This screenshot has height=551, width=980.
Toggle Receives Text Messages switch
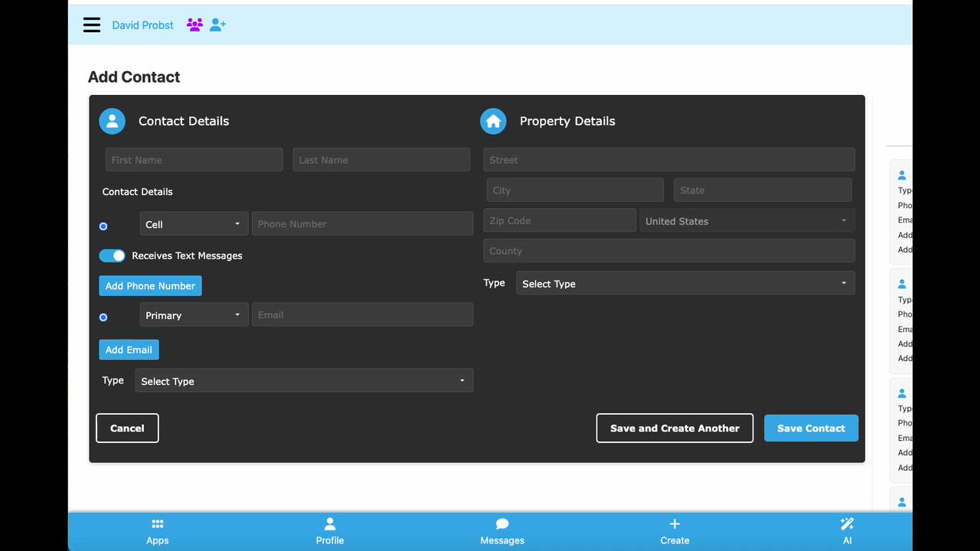(x=112, y=256)
